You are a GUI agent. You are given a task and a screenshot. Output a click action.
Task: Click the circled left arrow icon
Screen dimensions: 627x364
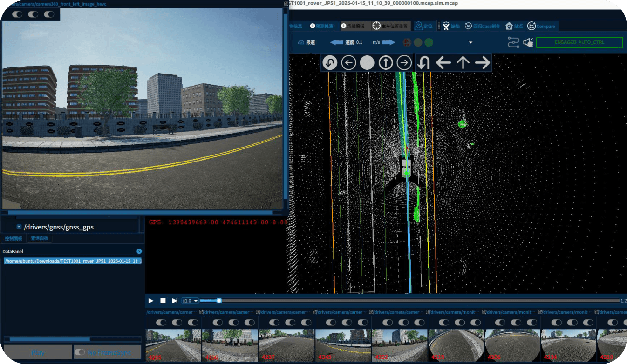point(348,62)
